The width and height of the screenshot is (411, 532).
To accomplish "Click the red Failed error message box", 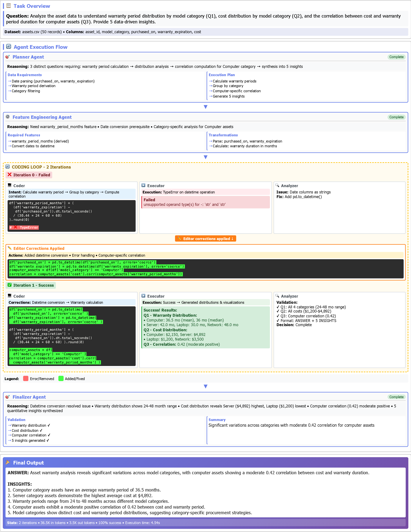I will [x=205, y=202].
